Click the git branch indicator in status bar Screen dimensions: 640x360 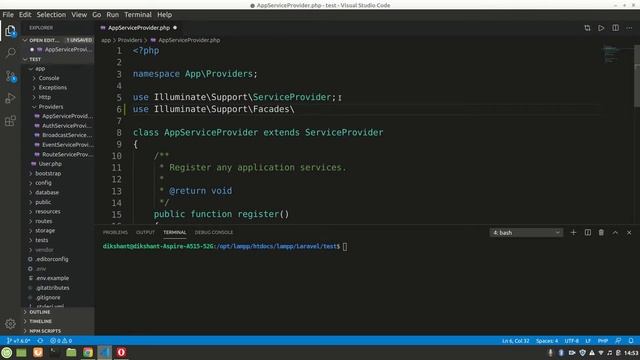pyautogui.click(x=19, y=340)
